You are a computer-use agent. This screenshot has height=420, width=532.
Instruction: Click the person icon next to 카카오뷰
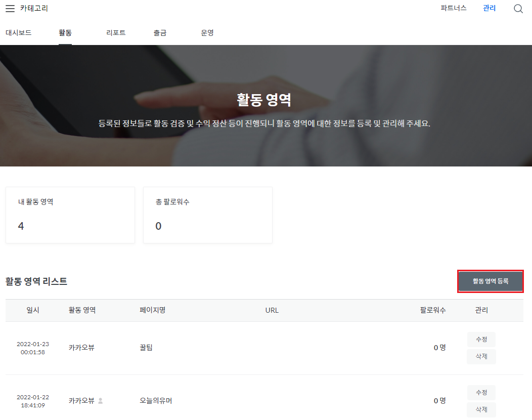coord(101,401)
